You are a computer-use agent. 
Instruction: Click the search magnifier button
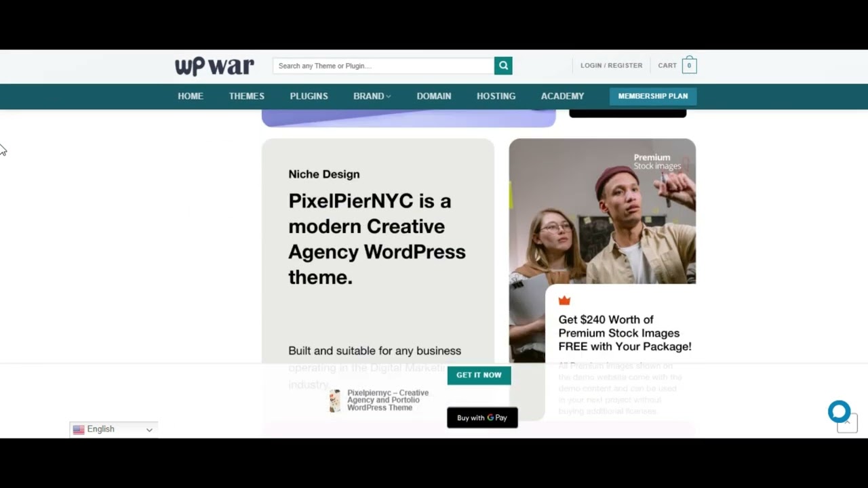coord(503,66)
